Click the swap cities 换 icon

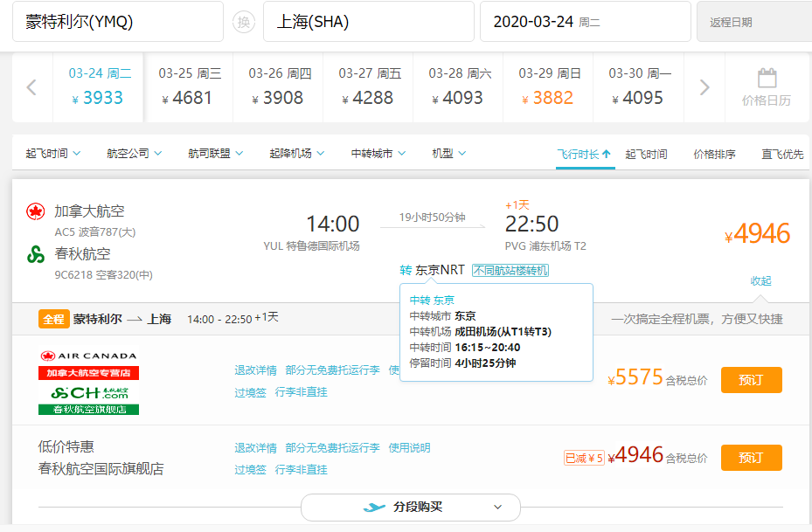[244, 22]
